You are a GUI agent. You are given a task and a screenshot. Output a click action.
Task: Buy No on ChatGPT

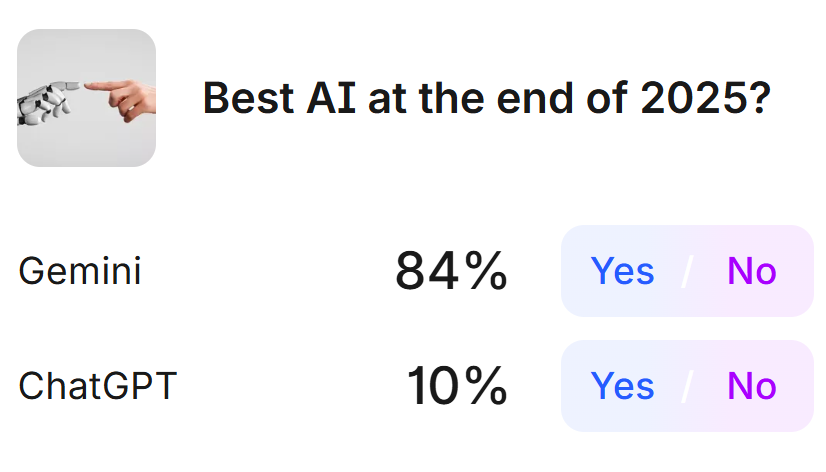(752, 386)
